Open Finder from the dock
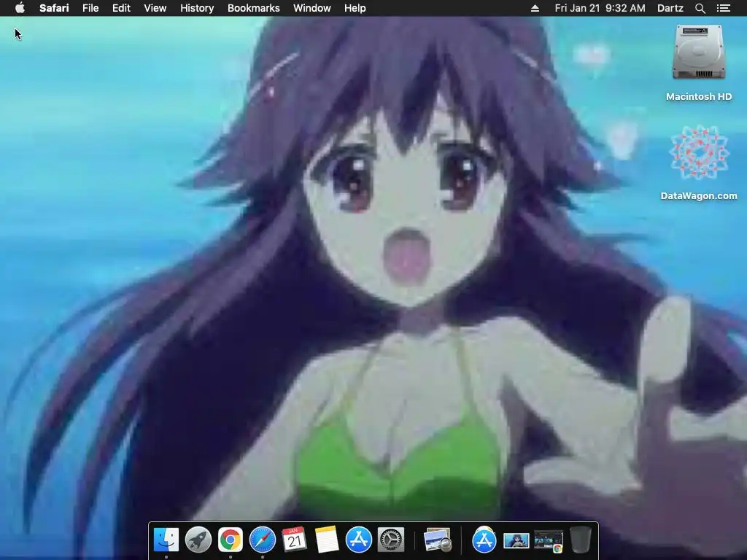Screen dimensions: 747x560 pyautogui.click(x=166, y=540)
